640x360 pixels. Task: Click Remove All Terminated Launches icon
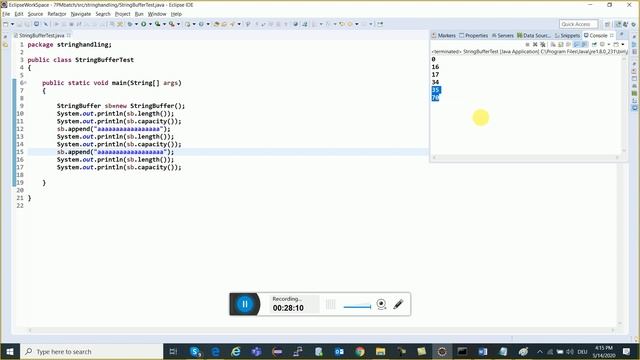[542, 44]
